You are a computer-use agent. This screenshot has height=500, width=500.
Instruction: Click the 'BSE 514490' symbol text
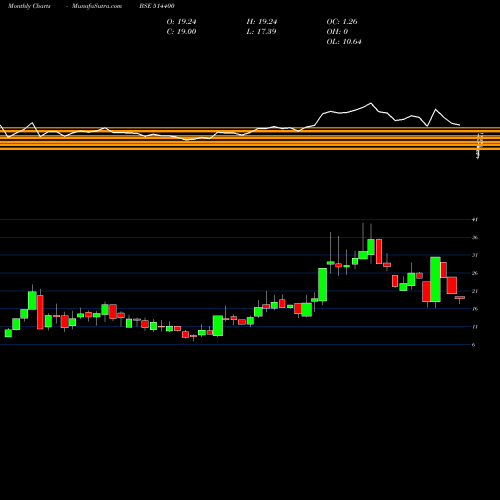pos(157,6)
